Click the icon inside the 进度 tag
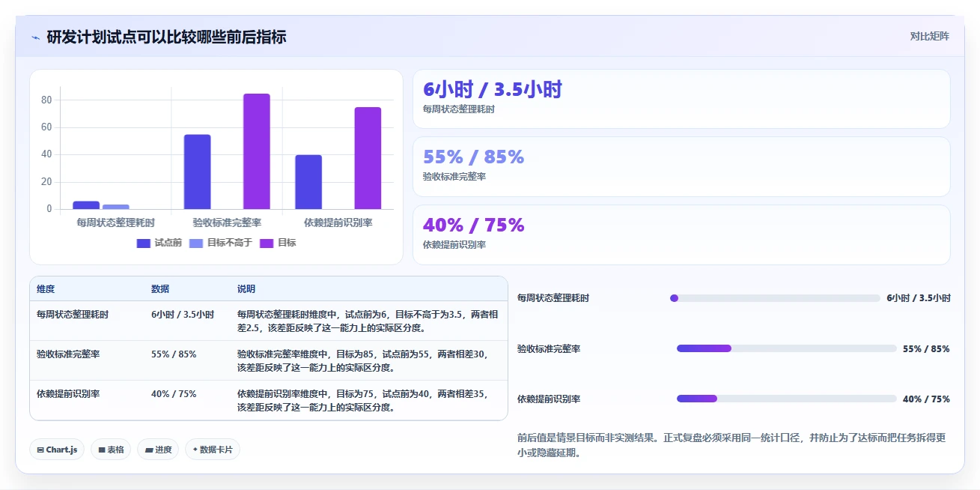Screen dimensions: 980x490 point(148,450)
